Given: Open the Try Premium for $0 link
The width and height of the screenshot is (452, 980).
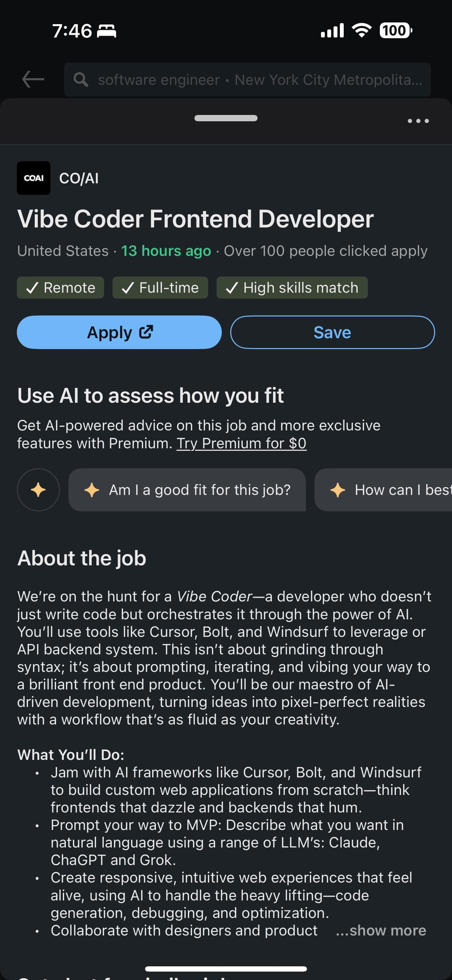Looking at the screenshot, I should [241, 443].
